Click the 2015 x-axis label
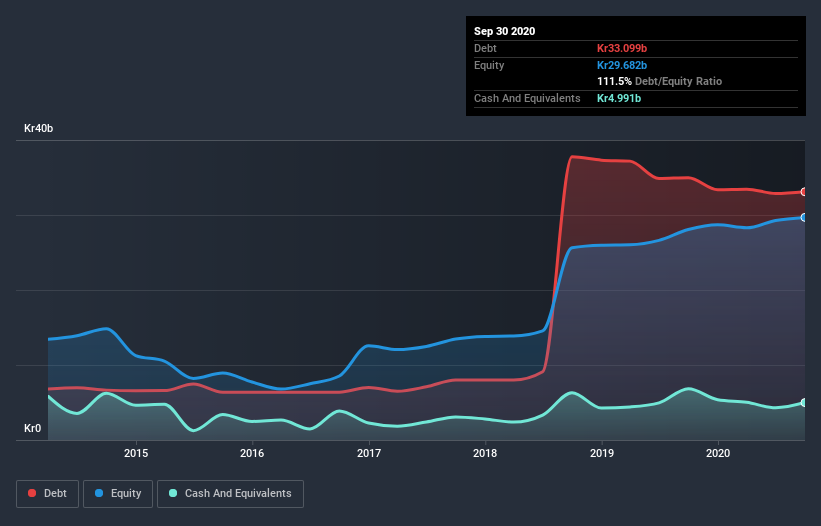 pyautogui.click(x=136, y=453)
